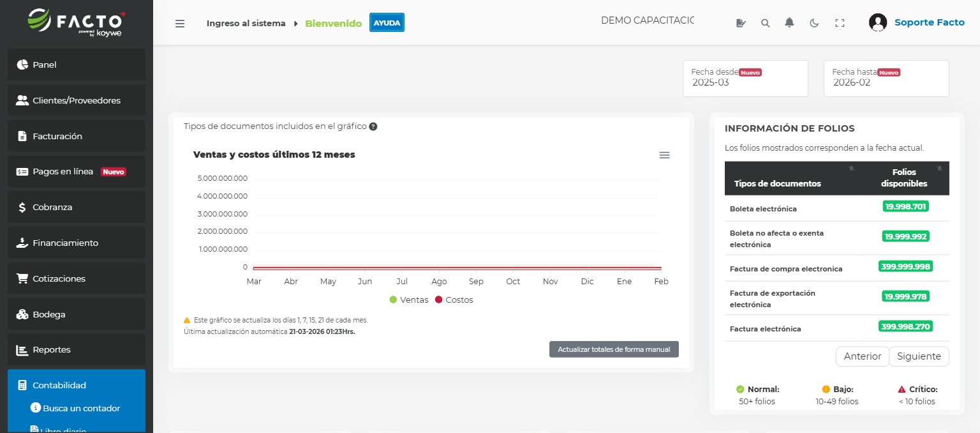980x433 pixels.
Task: Collapse the sidebar with the hamburger icon
Action: coord(180,22)
